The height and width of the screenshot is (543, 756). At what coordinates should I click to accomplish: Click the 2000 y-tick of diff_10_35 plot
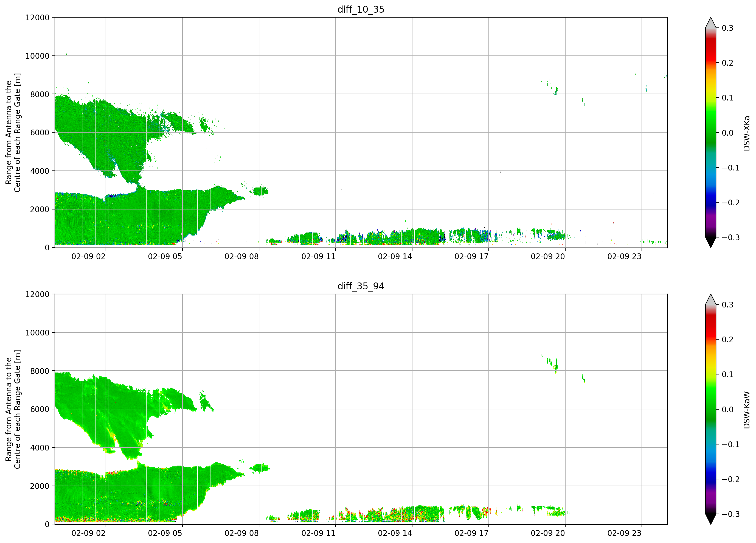coord(40,209)
